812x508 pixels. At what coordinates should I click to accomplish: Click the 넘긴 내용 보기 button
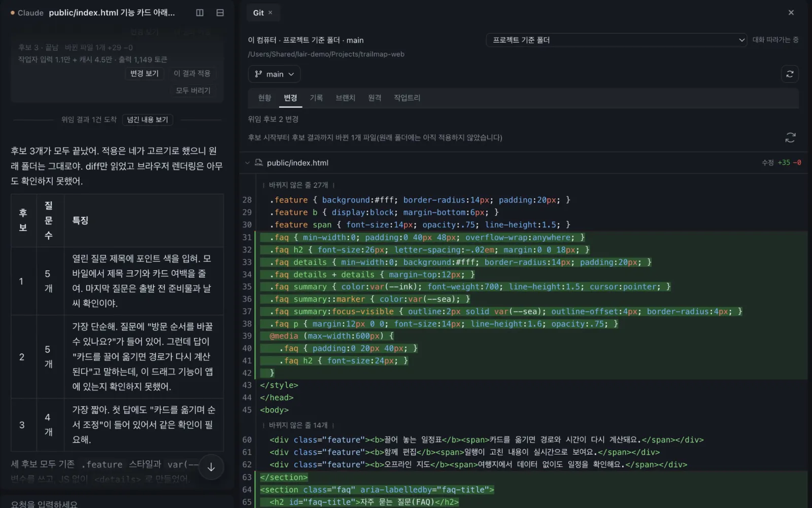(147, 120)
